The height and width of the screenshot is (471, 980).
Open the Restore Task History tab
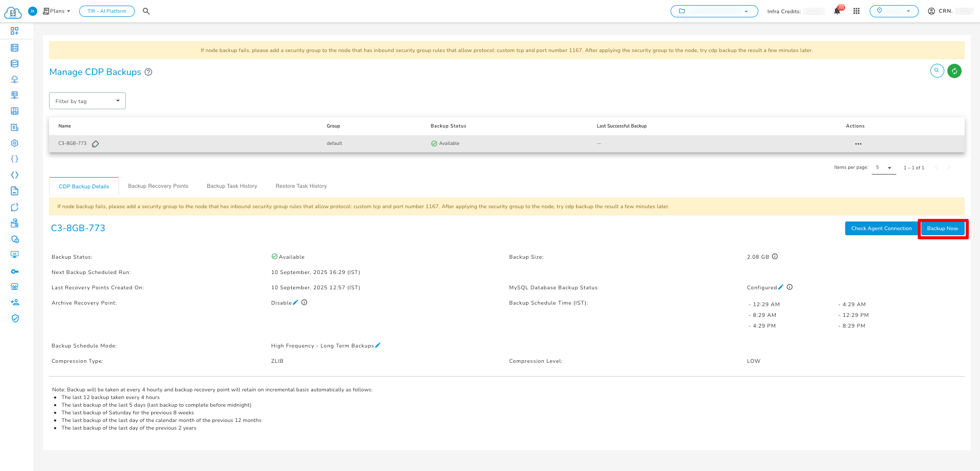301,186
